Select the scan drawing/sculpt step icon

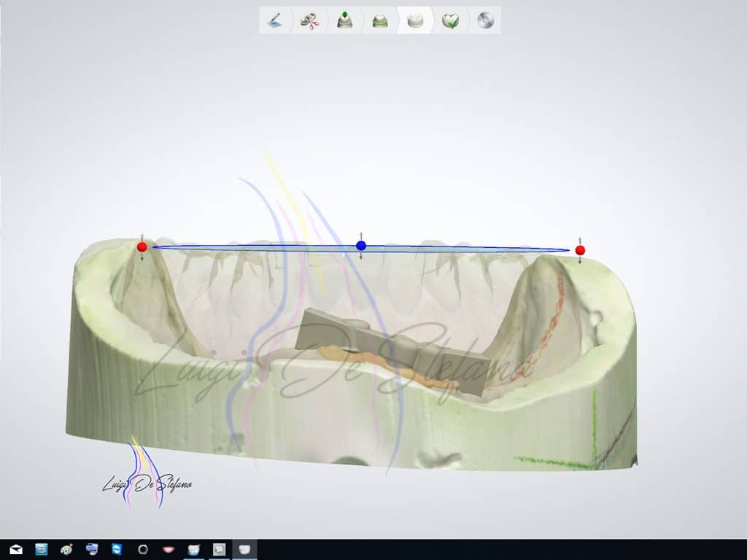click(x=275, y=20)
